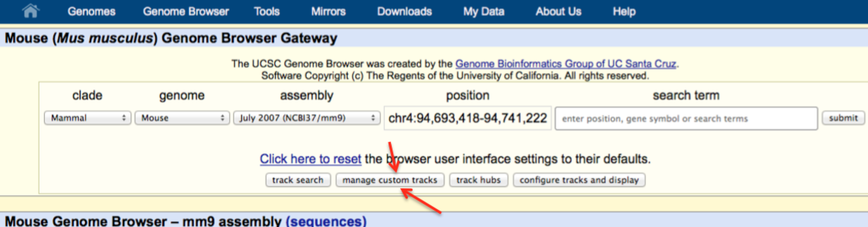Expand the genome dropdown showing Mouse
This screenshot has height=227, width=868.
pyautogui.click(x=182, y=118)
